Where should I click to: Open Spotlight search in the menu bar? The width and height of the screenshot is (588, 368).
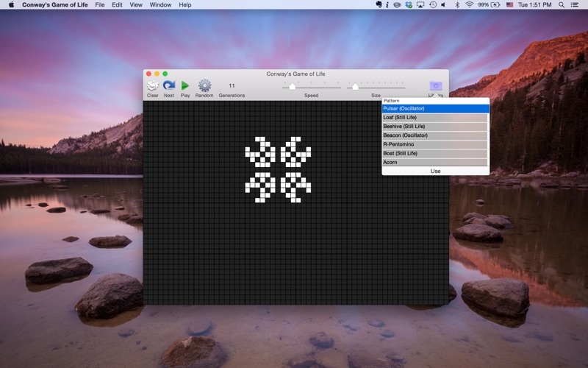coord(562,4)
